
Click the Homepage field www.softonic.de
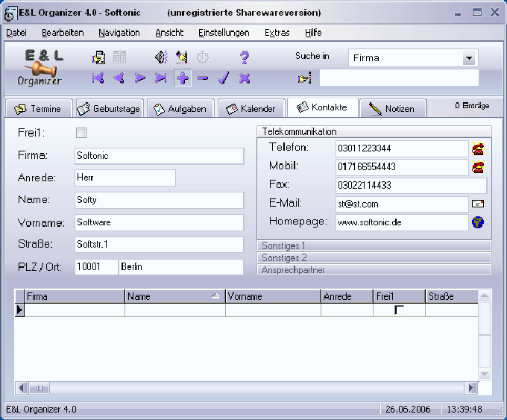[402, 222]
